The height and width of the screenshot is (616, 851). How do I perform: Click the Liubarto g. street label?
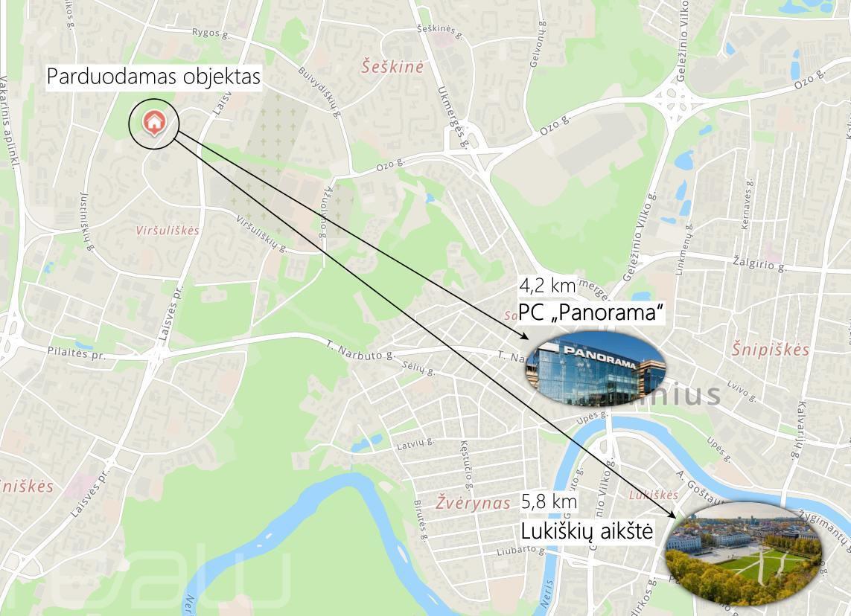pyautogui.click(x=521, y=551)
